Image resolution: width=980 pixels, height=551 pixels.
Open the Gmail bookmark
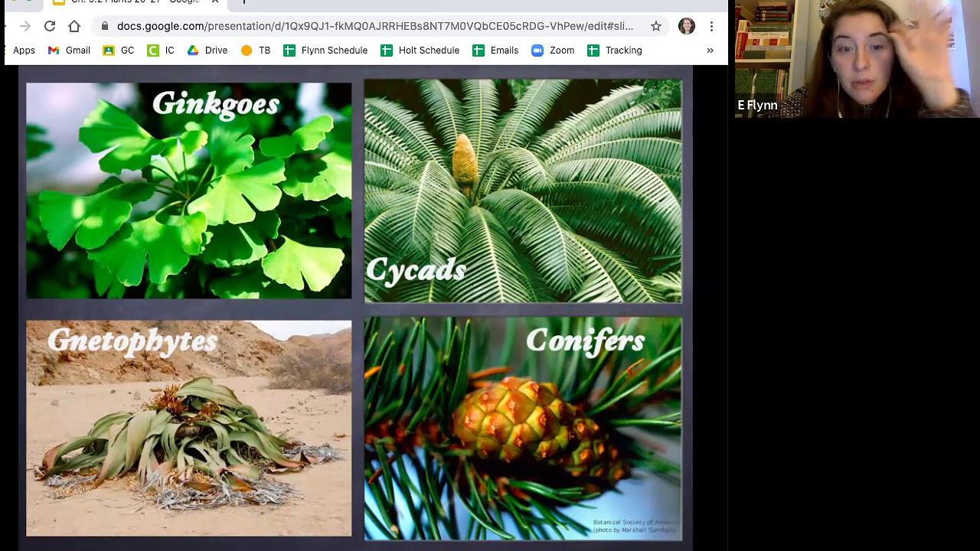click(69, 51)
